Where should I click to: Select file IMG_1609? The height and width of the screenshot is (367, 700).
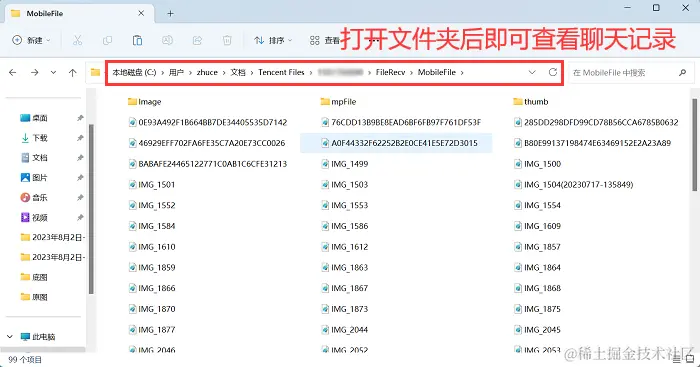[538, 226]
